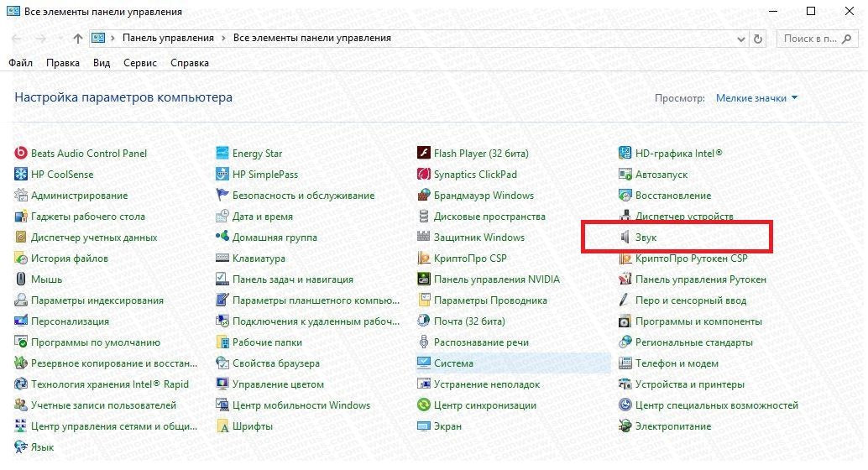Viewport: 868px width, 470px height.
Task: Expand the address bar history dropdown arrow
Action: pos(740,39)
